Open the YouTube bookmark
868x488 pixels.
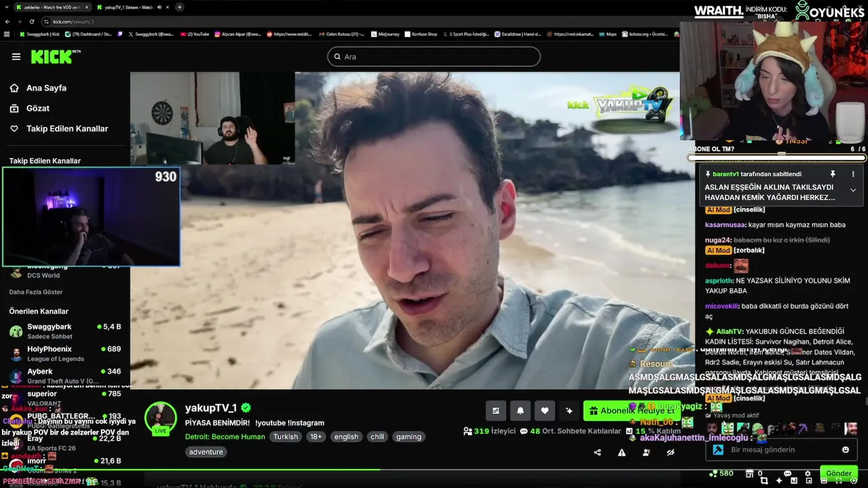pyautogui.click(x=195, y=34)
